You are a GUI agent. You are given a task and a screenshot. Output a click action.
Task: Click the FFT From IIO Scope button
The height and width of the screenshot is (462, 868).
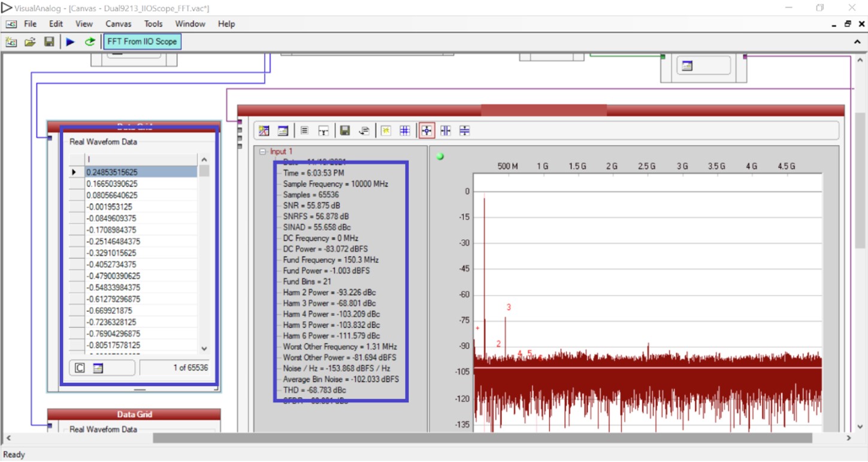142,42
